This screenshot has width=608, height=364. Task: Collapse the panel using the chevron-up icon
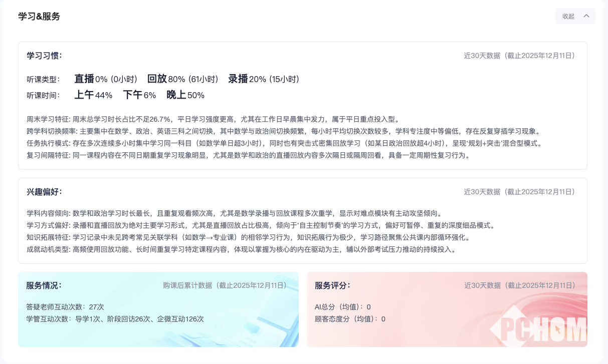tap(586, 16)
